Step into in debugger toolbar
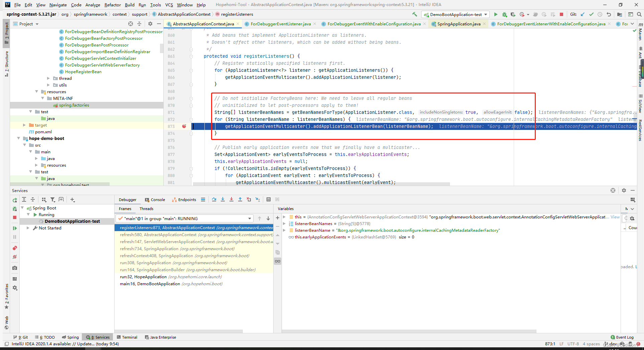Image resolution: width=644 pixels, height=350 pixels. coord(223,199)
